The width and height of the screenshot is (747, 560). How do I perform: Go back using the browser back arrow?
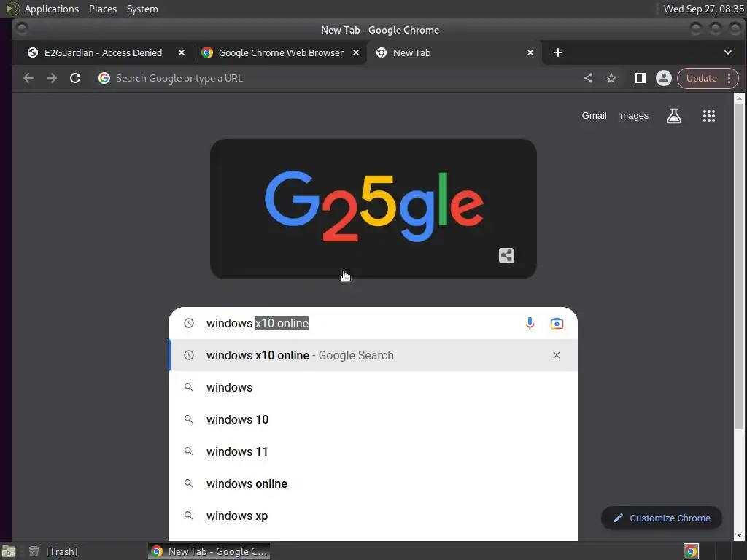coord(28,78)
